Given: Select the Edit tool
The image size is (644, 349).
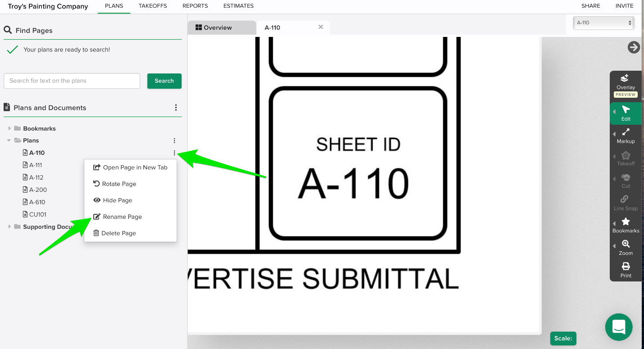Looking at the screenshot, I should 626,113.
